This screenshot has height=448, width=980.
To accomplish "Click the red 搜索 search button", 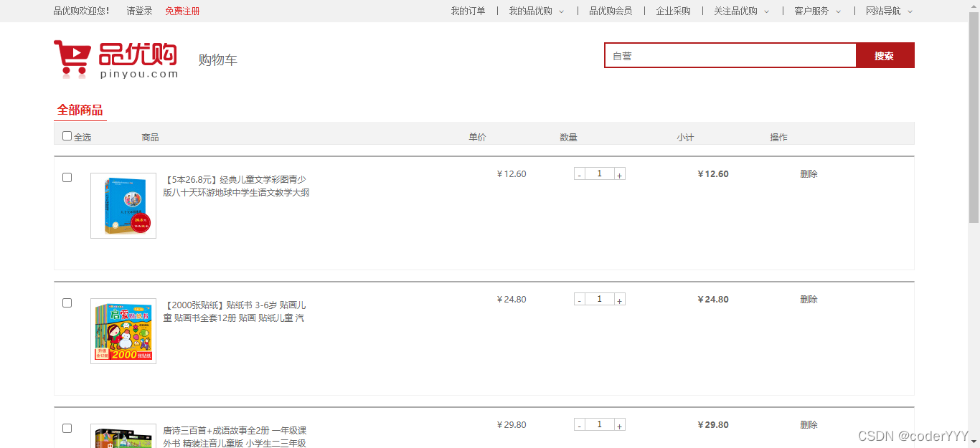I will (x=885, y=55).
